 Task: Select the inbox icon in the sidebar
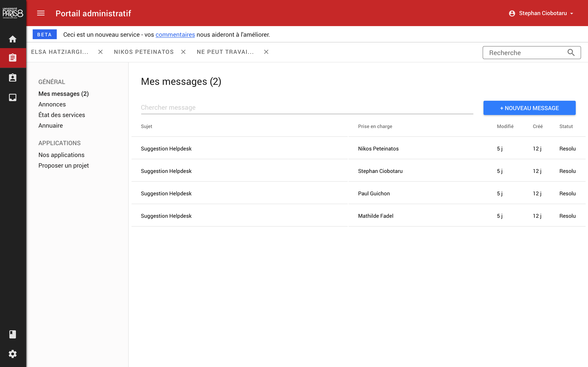pos(13,97)
